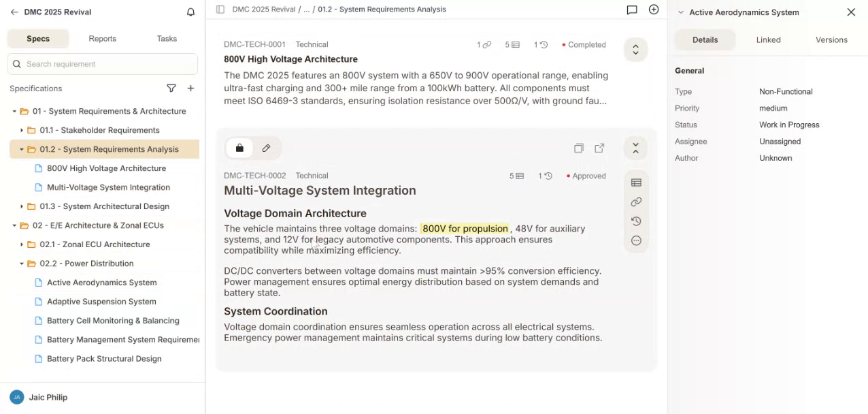Expand the 01.1 Stakeholder Requirements folder
Image resolution: width=868 pixels, height=414 pixels.
click(22, 130)
